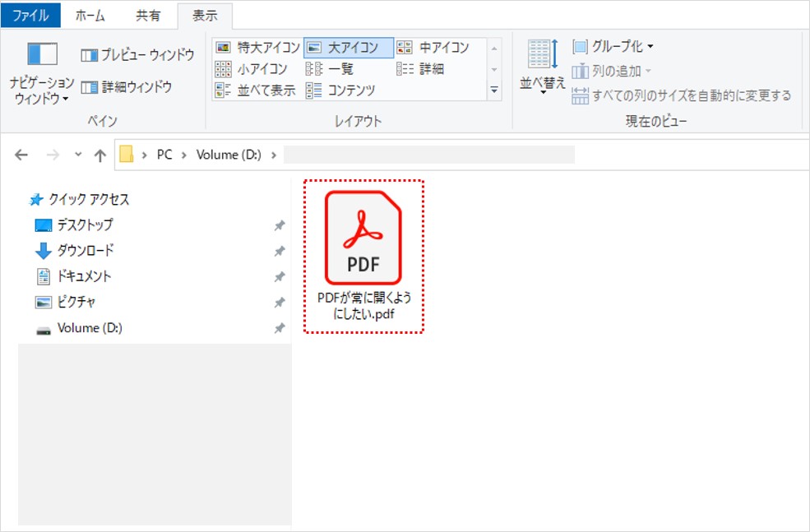This screenshot has width=810, height=532.
Task: Switch to small icons (小アイコン) layout
Action: click(252, 69)
